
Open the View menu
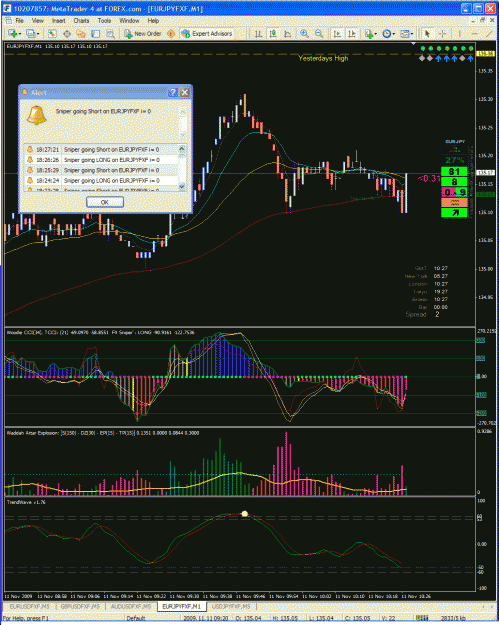38,21
